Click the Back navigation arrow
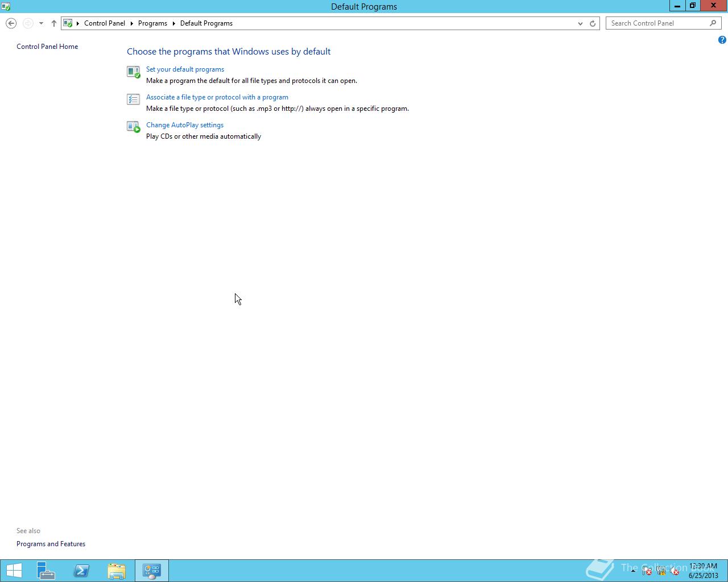The width and height of the screenshot is (728, 582). pyautogui.click(x=11, y=23)
